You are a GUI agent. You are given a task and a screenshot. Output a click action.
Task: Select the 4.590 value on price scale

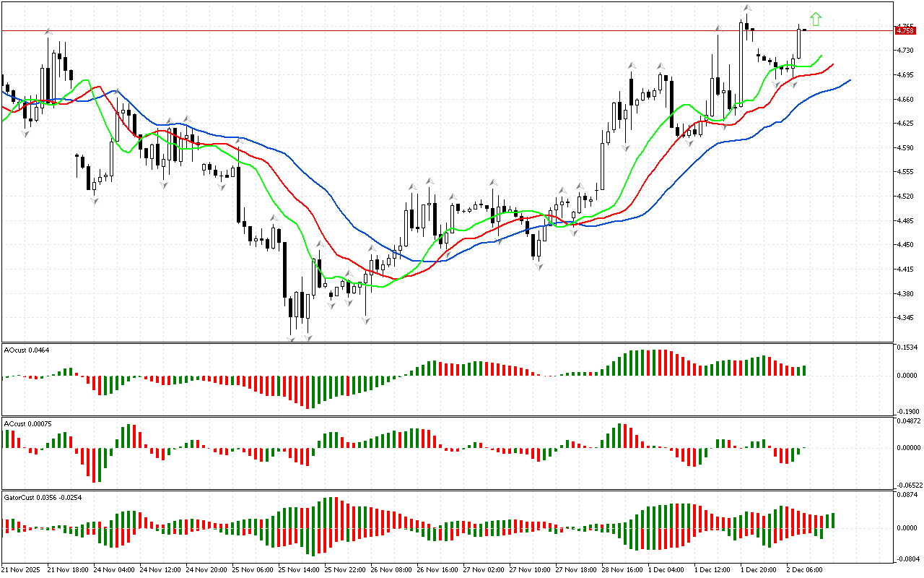click(x=905, y=147)
